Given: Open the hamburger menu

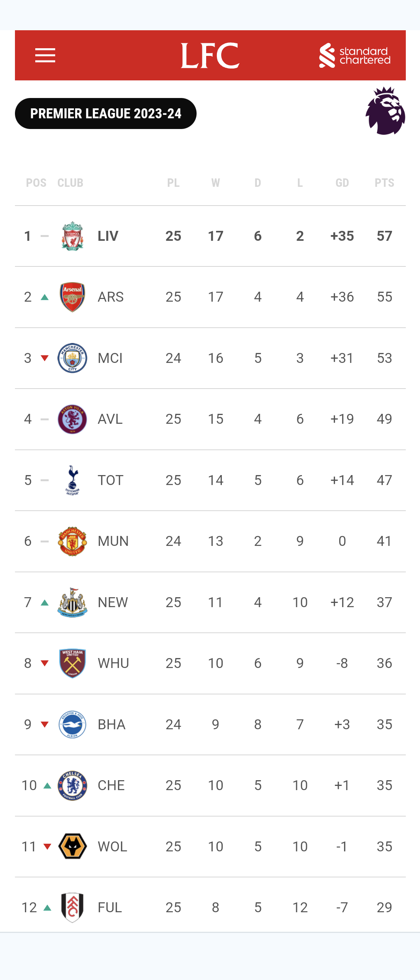Looking at the screenshot, I should tap(45, 56).
